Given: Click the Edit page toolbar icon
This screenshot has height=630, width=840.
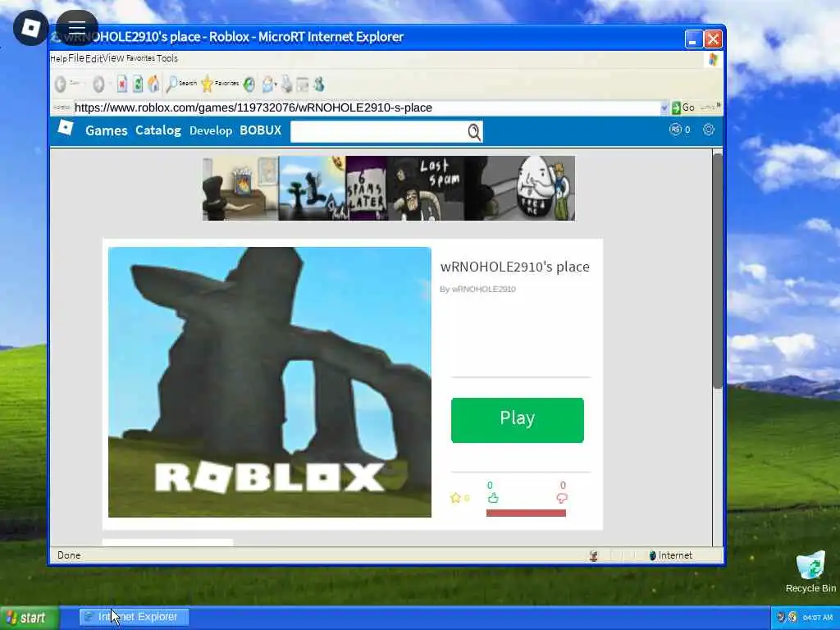Looking at the screenshot, I should 303,84.
